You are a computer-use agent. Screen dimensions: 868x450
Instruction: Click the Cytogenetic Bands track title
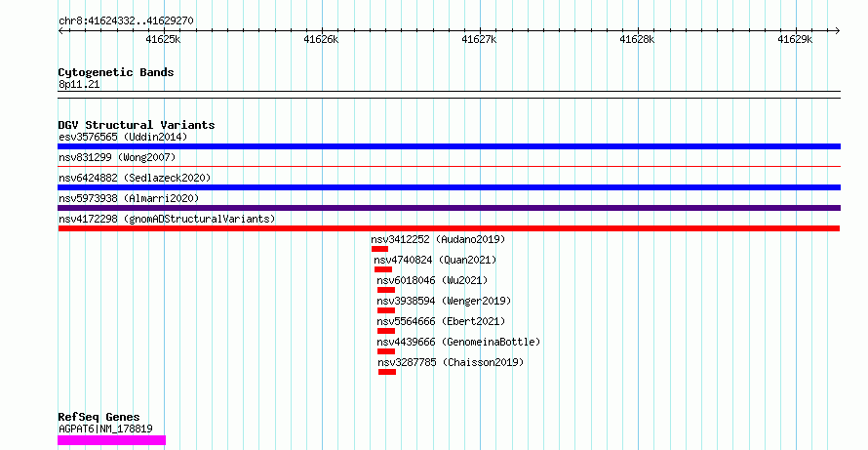click(116, 72)
